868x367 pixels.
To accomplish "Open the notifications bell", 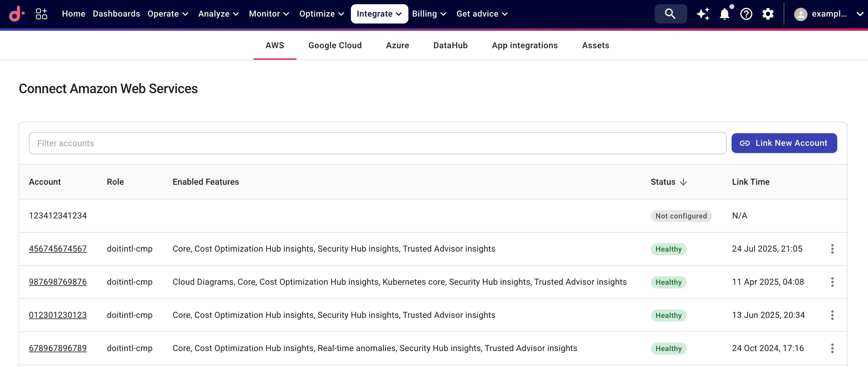I will pos(724,14).
